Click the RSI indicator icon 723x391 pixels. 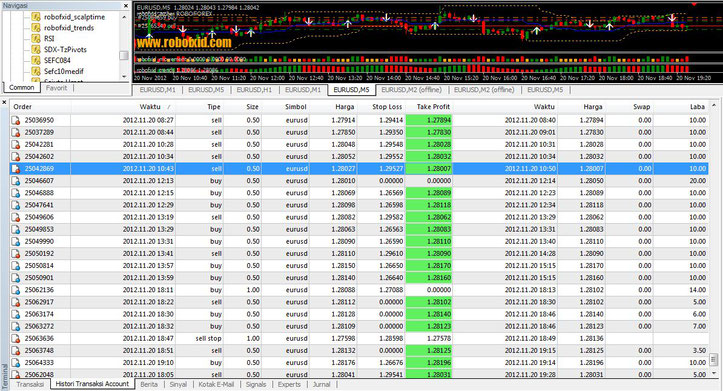pyautogui.click(x=36, y=38)
